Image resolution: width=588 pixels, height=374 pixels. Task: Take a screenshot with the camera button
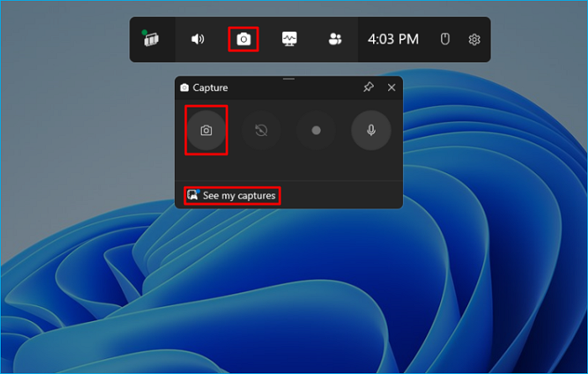206,130
